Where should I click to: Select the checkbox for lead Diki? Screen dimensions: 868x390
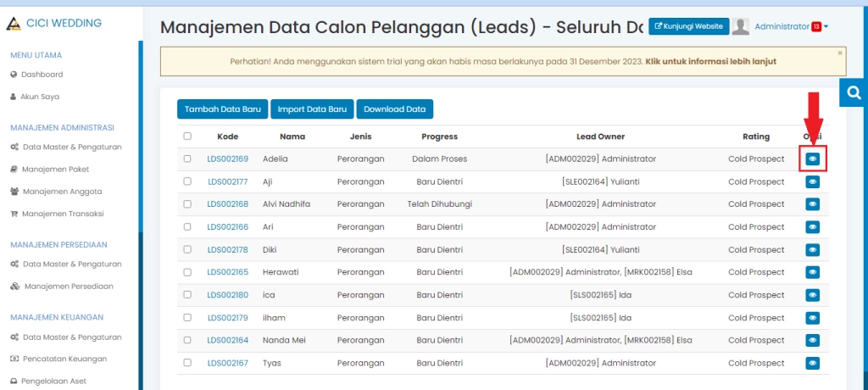(x=187, y=249)
